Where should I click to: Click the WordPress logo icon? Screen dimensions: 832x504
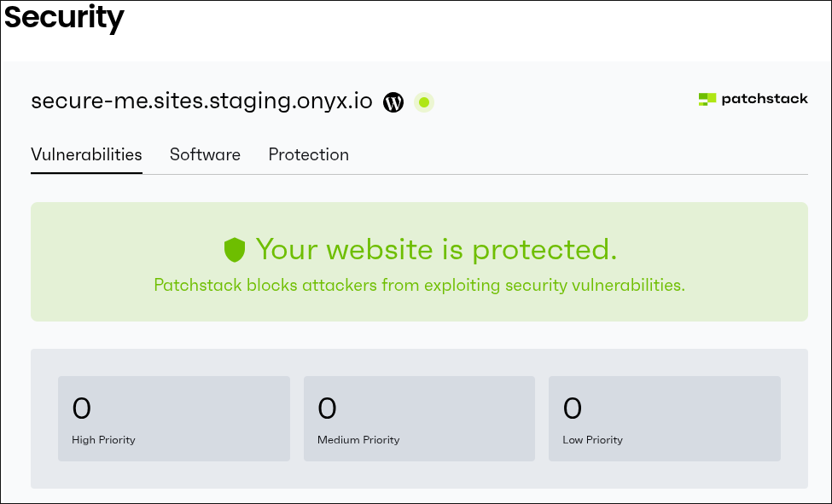click(393, 102)
